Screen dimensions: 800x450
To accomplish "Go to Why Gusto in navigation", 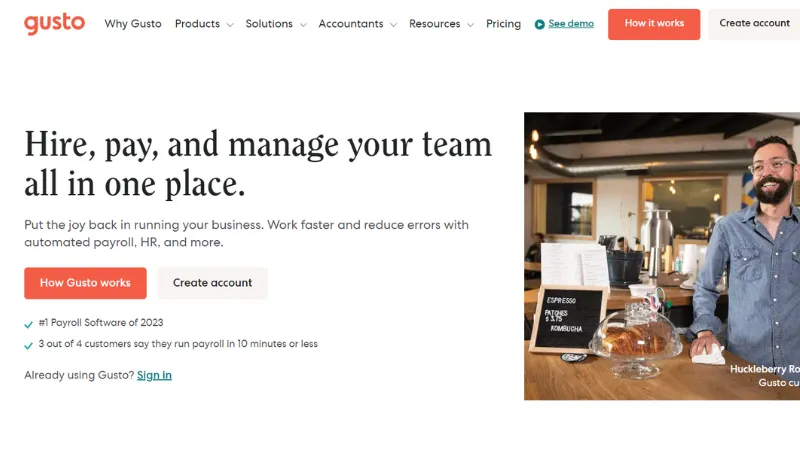I will 133,24.
